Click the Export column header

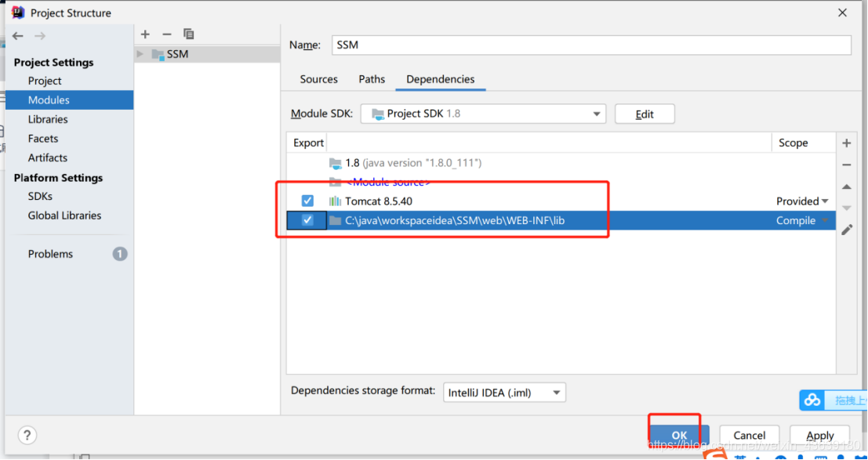pyautogui.click(x=308, y=143)
